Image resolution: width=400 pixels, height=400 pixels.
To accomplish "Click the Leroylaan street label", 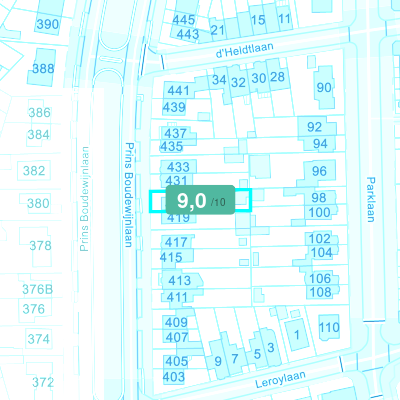I will [280, 379].
